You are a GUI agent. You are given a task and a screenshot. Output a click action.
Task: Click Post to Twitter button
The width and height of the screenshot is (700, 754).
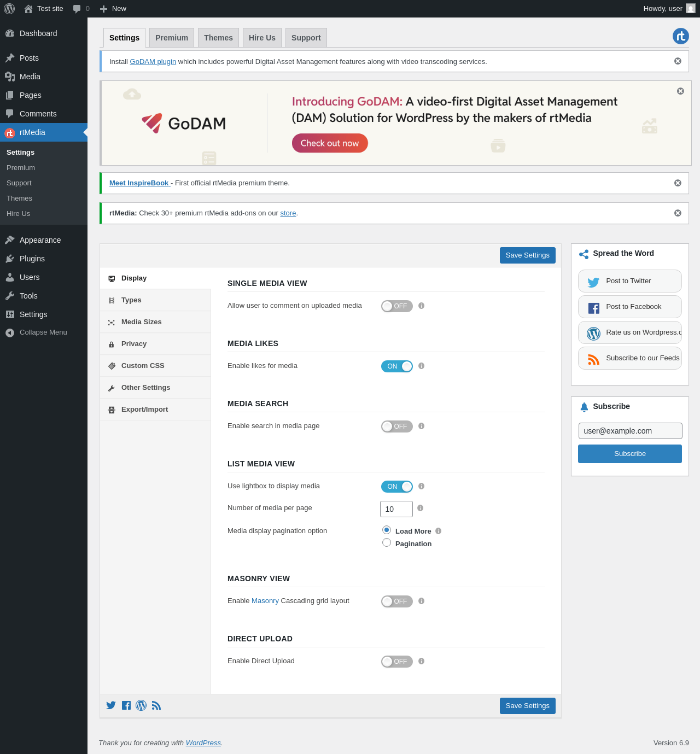tap(630, 281)
